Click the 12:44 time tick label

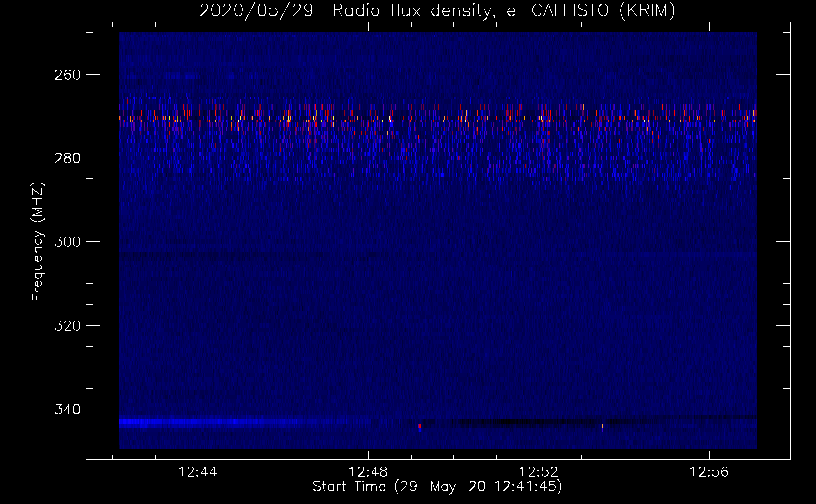tap(198, 472)
